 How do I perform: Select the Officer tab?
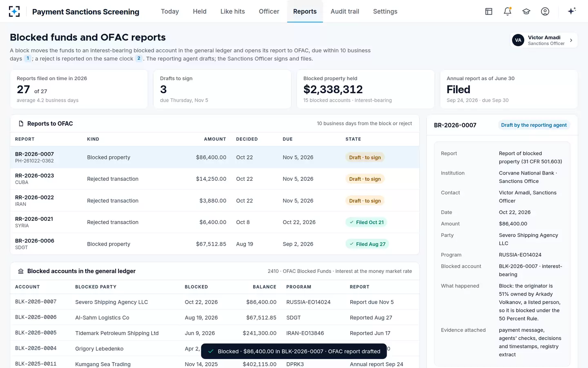coord(269,11)
